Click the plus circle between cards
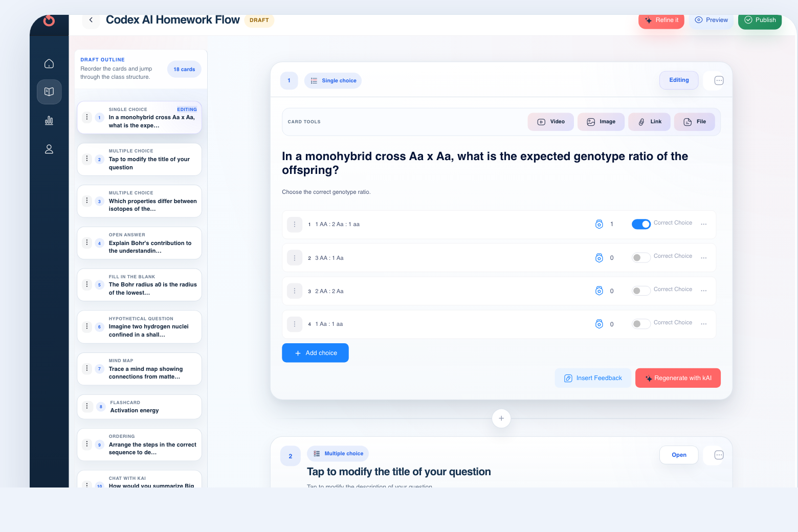 click(501, 418)
